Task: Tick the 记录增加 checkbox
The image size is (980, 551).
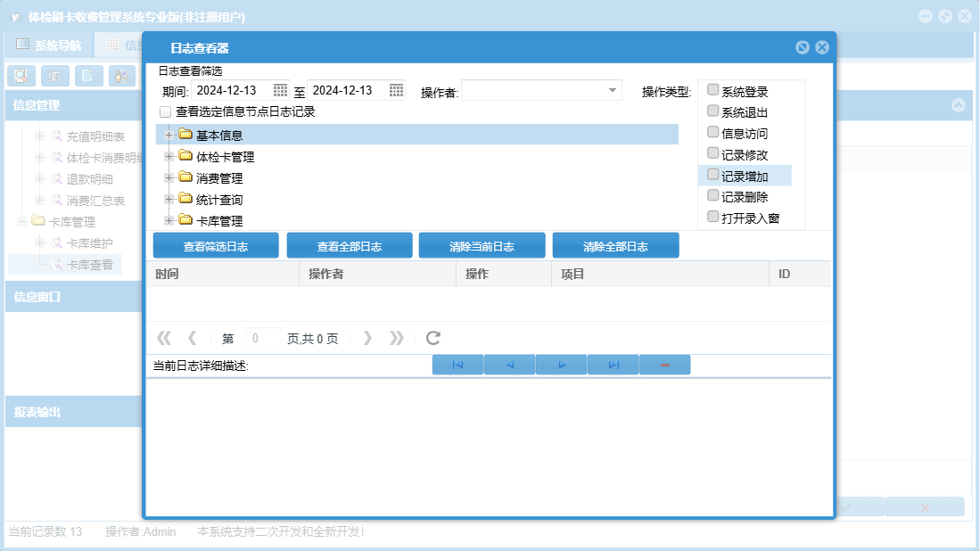Action: [712, 175]
